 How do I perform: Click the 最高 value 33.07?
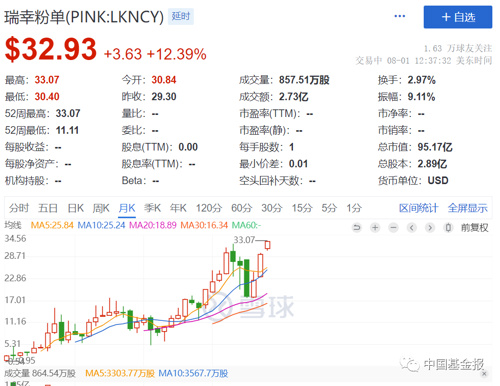coord(47,80)
